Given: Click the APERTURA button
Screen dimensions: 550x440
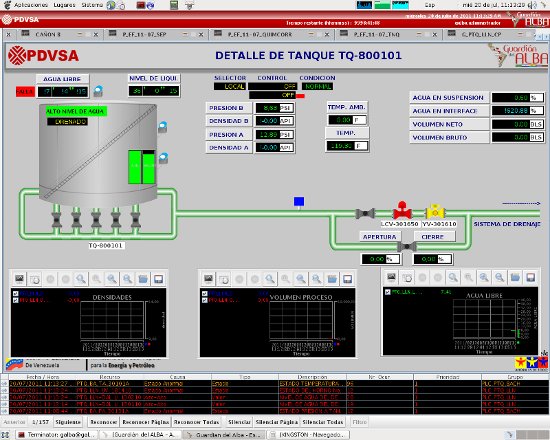Looking at the screenshot, I should [x=380, y=237].
